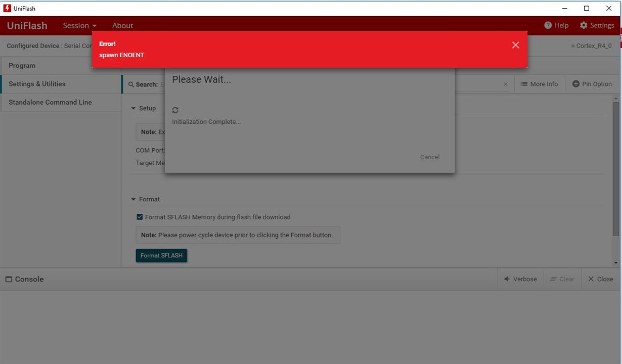Cancel the Please Wait dialog

(x=430, y=157)
